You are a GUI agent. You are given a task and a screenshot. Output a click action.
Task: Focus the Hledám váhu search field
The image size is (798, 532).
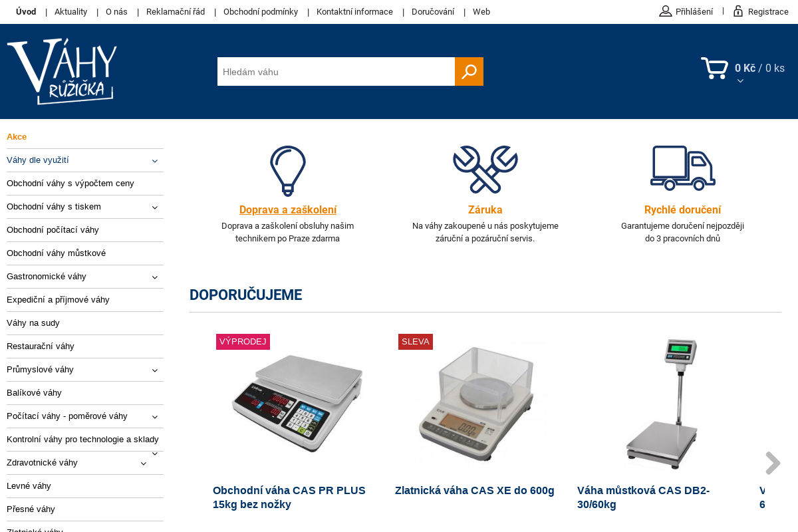[x=336, y=72]
